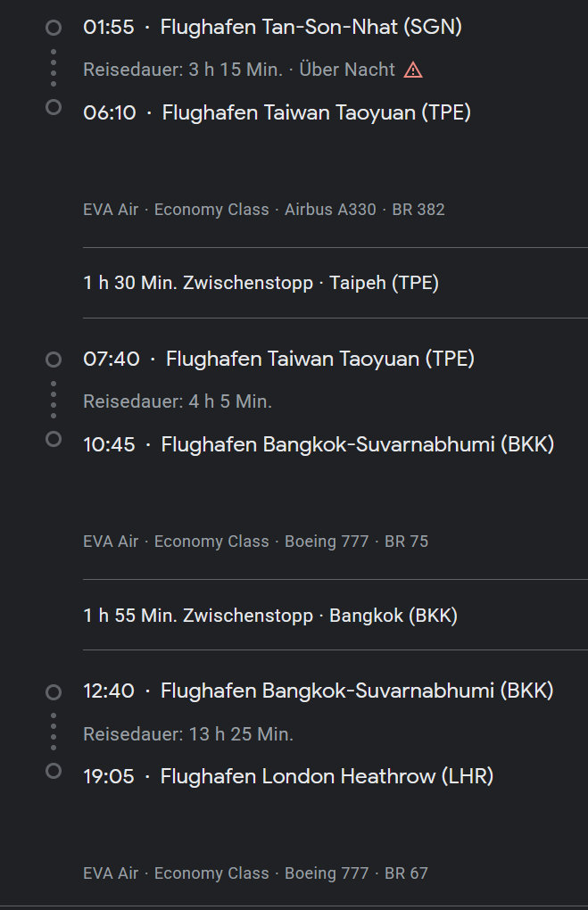Screen dimensions: 588x910
Task: Click the dotted line beside Reisedauer 3 h 15 Min.
Action: 54,67
